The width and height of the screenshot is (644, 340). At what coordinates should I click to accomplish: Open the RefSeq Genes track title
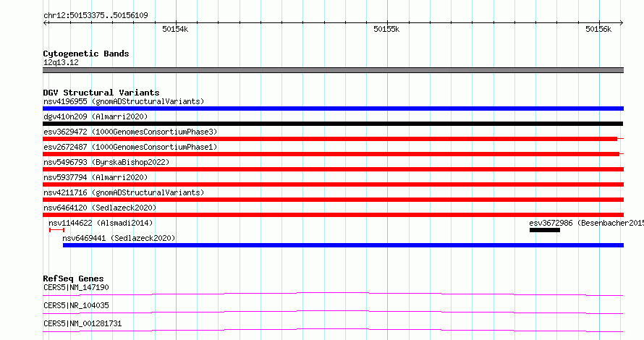point(73,279)
